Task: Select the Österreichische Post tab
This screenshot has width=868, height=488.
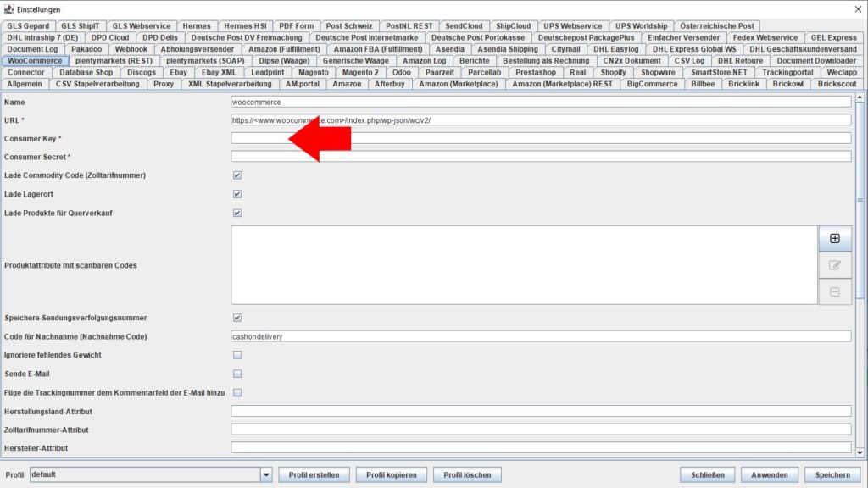Action: [x=717, y=26]
